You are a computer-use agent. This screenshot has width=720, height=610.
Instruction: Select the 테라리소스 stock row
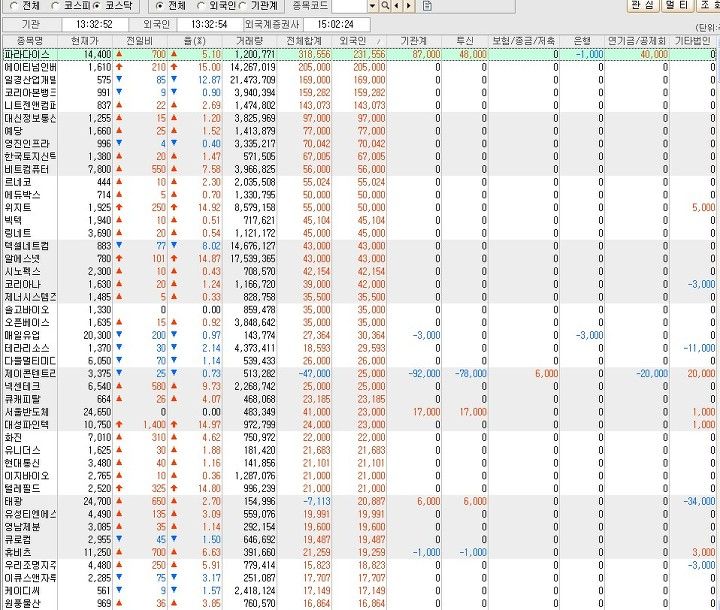(x=360, y=348)
